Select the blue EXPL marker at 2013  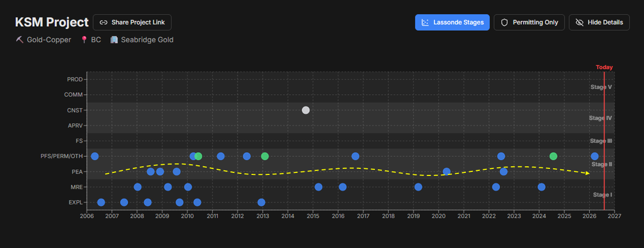coord(261,203)
